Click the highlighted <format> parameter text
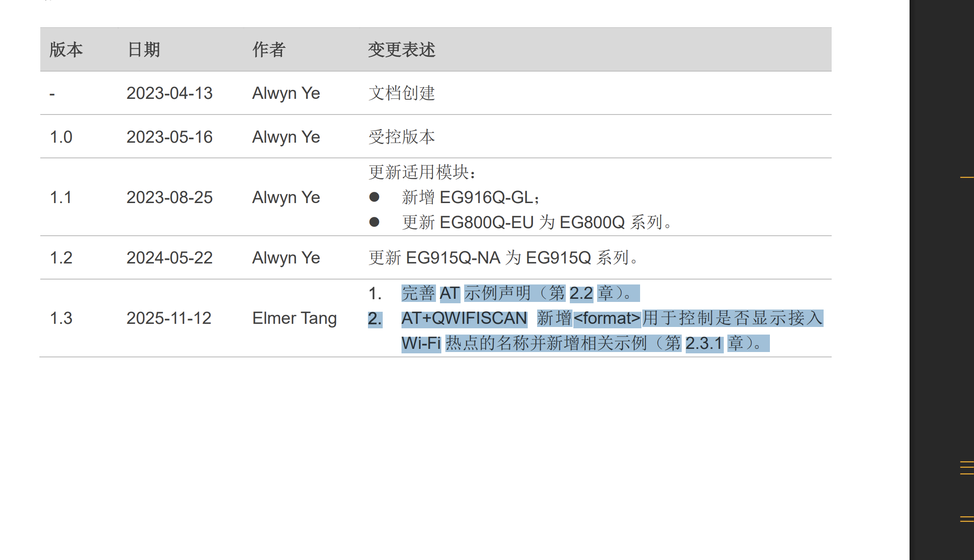974x560 pixels. click(607, 318)
